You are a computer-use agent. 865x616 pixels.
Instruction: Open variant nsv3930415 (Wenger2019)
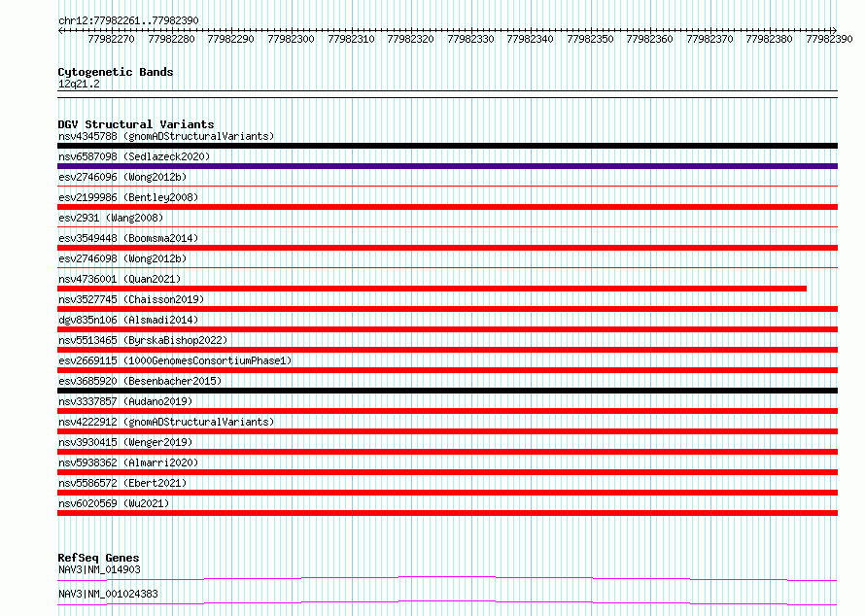(125, 442)
